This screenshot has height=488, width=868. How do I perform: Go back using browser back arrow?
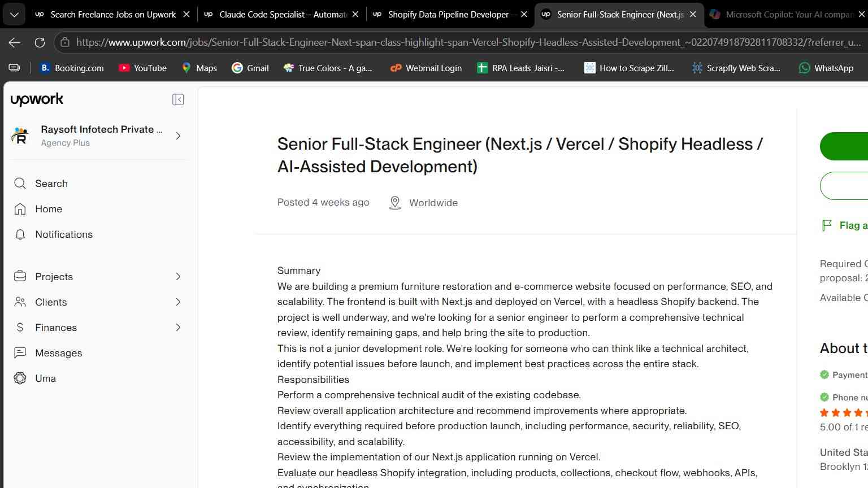coord(15,42)
